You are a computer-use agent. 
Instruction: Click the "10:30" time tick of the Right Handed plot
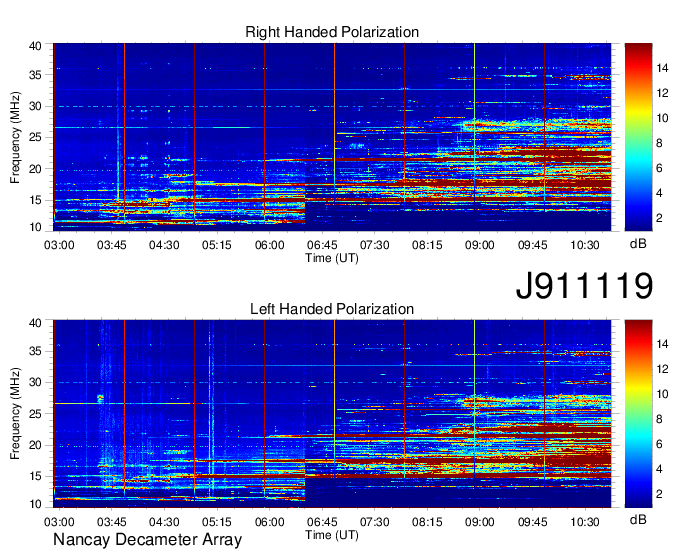click(585, 245)
